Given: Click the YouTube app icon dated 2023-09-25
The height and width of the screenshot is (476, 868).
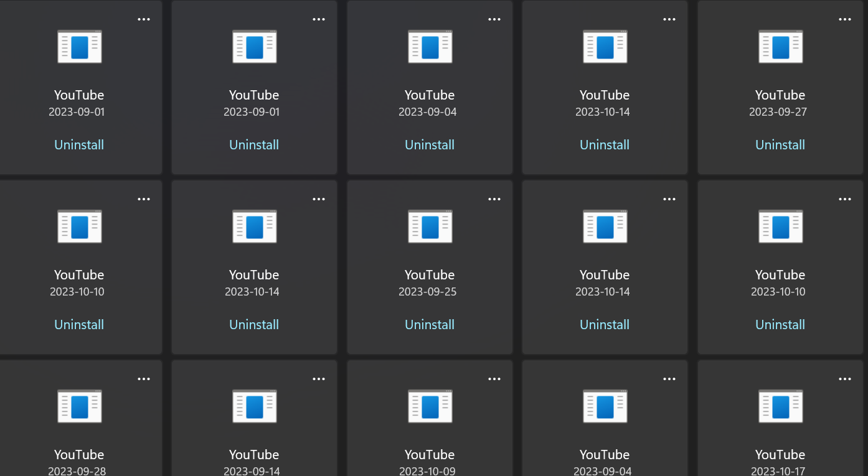Looking at the screenshot, I should tap(430, 226).
